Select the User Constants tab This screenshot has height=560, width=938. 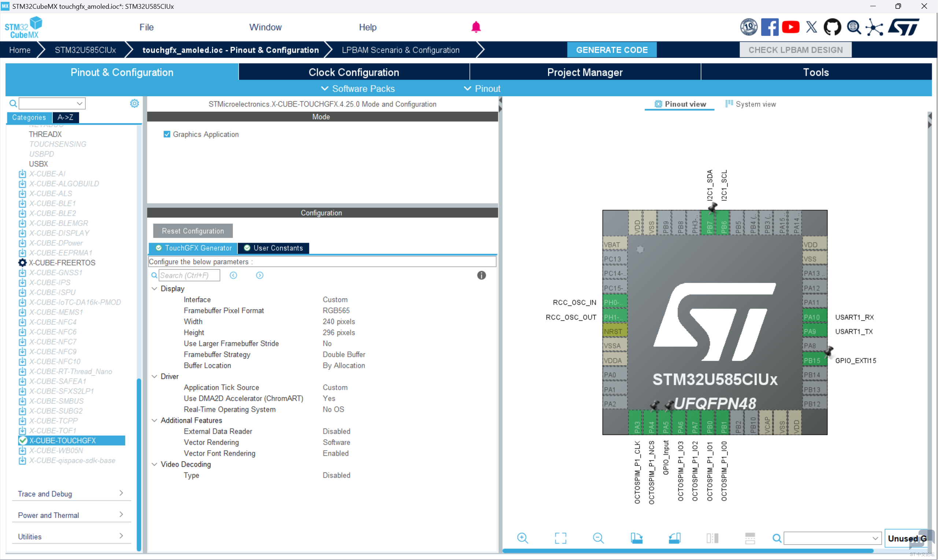pyautogui.click(x=273, y=248)
